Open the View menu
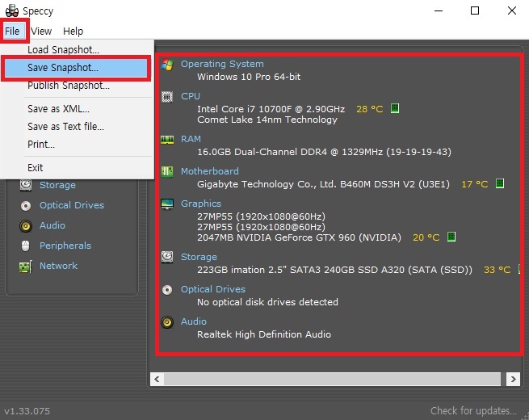This screenshot has width=529, height=420. 41,31
